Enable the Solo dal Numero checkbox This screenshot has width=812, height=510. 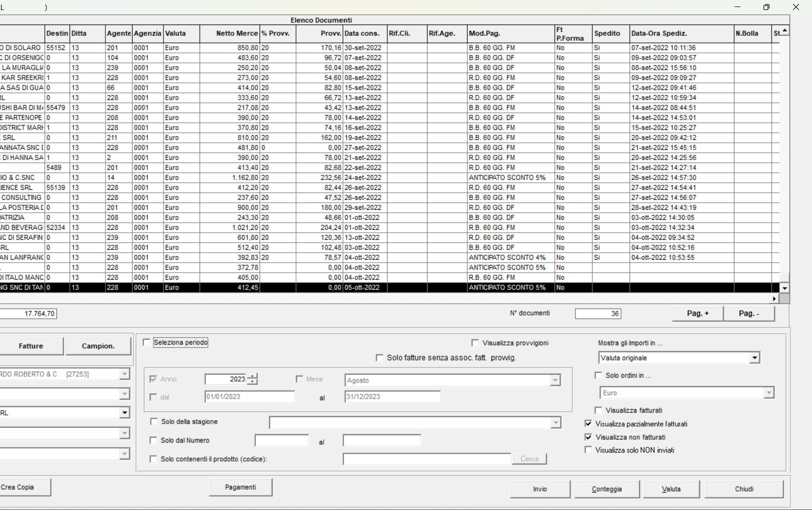click(153, 440)
